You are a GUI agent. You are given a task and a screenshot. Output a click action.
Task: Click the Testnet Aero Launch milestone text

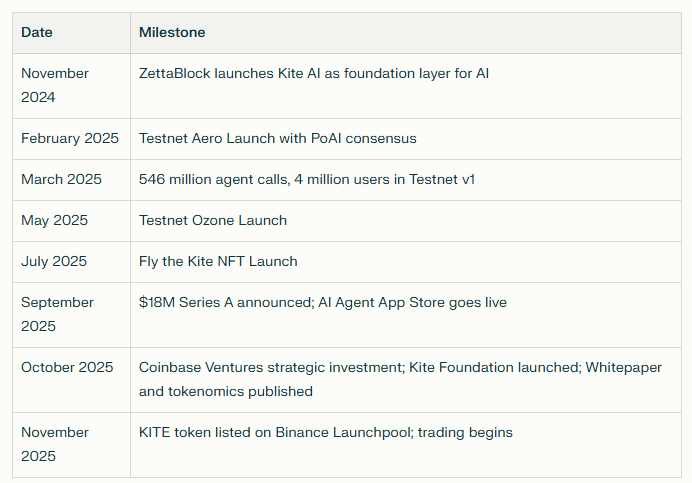click(277, 139)
